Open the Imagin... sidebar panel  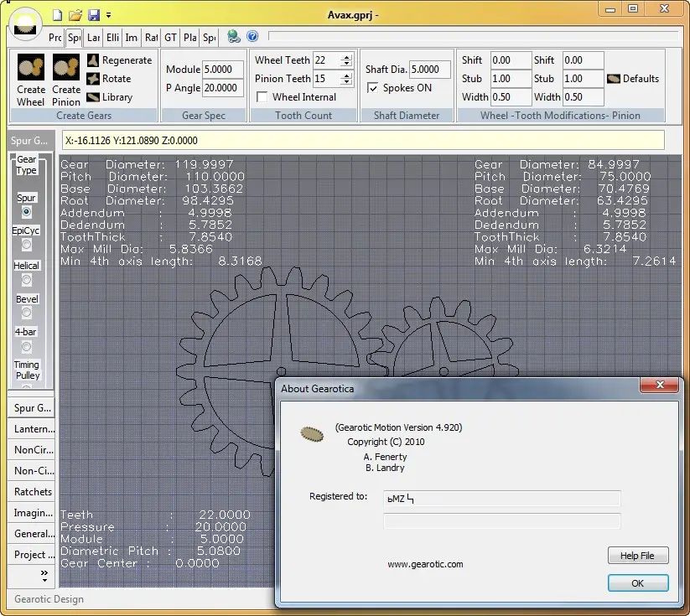click(31, 513)
